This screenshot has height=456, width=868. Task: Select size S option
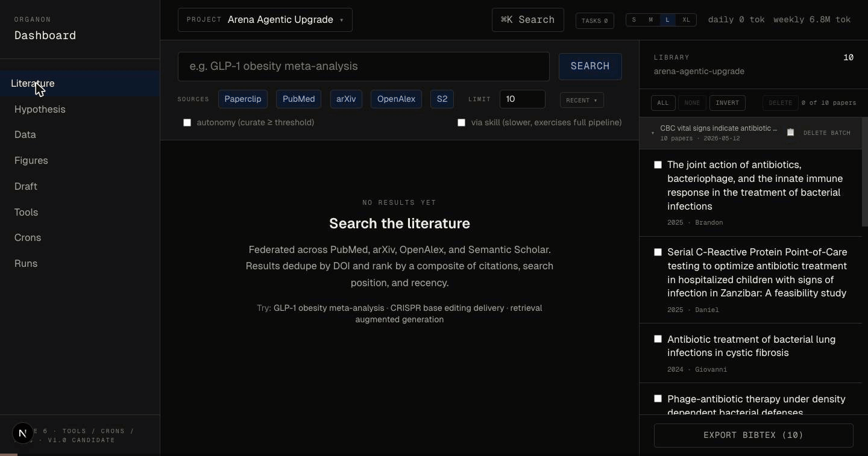[x=634, y=20]
